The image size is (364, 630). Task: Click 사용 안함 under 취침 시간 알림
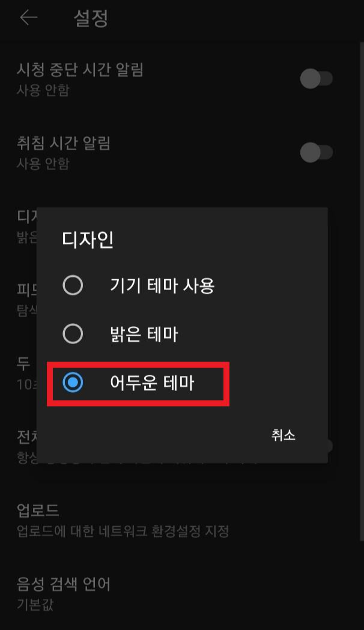tap(43, 163)
